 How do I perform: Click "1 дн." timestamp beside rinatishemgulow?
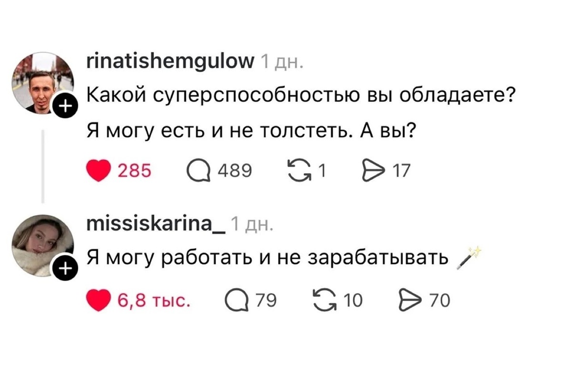tap(282, 61)
